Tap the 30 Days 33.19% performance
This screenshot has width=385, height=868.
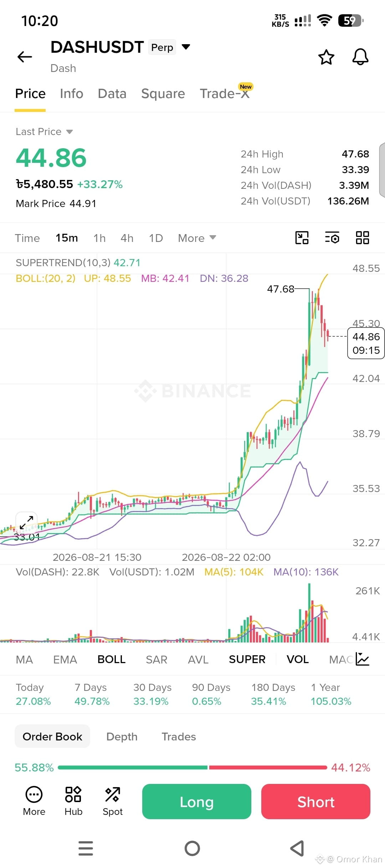[153, 694]
